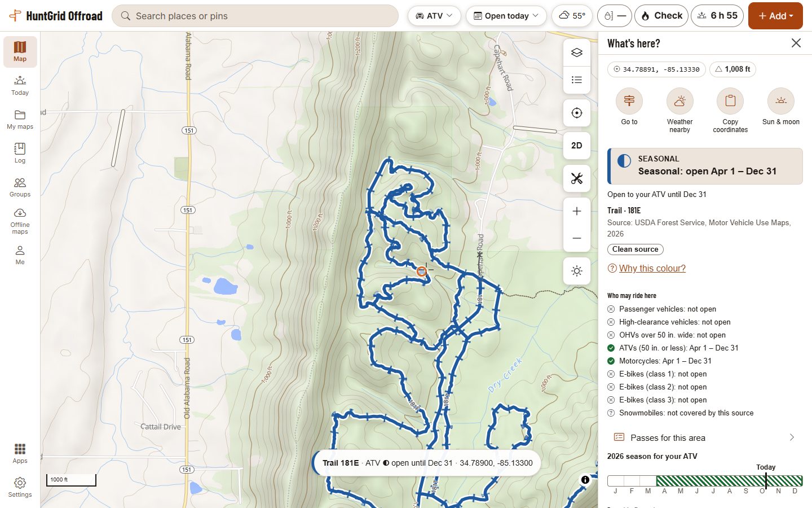
Task: Open Offline maps
Action: click(20, 221)
